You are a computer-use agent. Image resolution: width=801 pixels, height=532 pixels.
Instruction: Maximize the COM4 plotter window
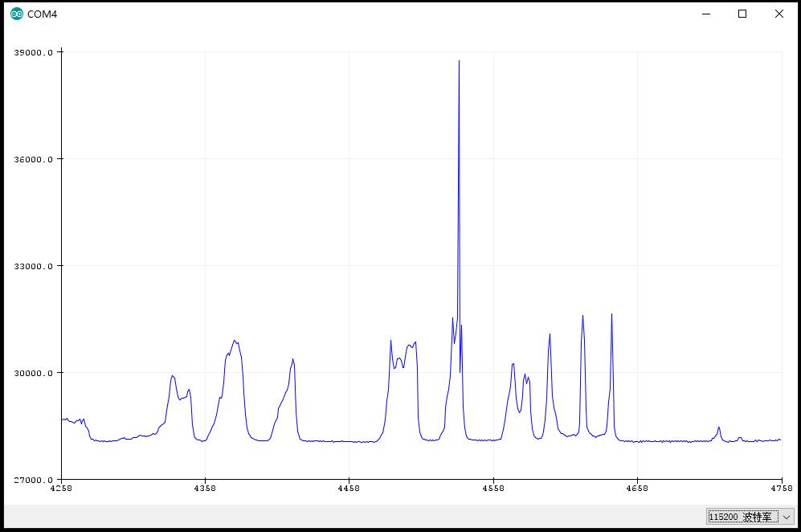[742, 14]
